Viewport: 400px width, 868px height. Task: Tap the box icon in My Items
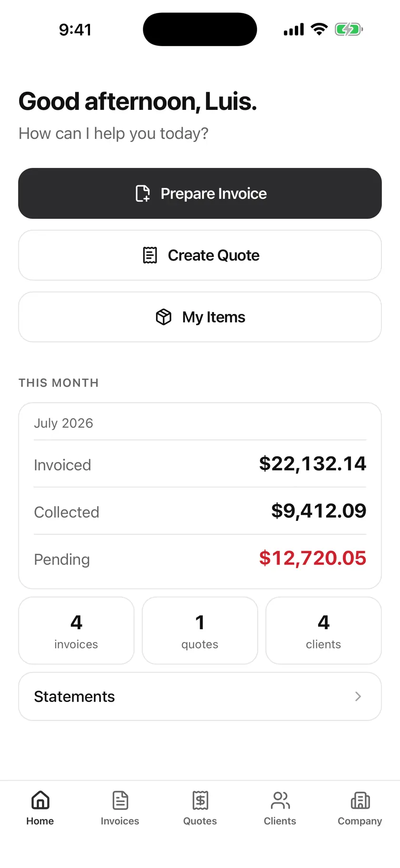[163, 317]
